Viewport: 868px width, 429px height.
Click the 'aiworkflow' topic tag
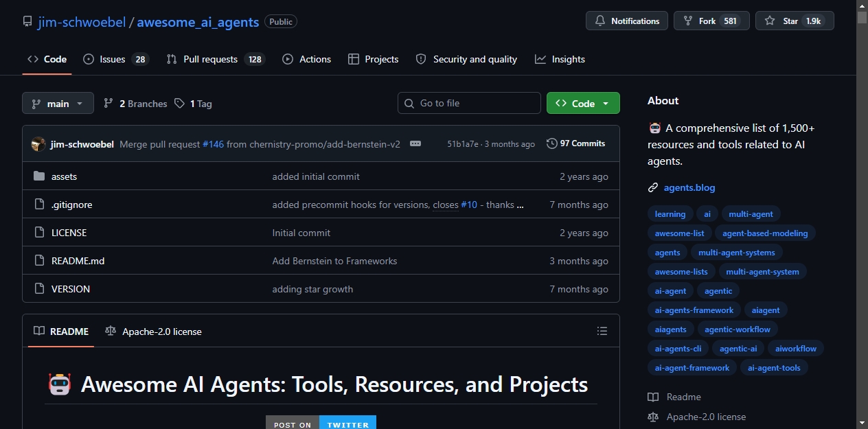click(x=796, y=349)
